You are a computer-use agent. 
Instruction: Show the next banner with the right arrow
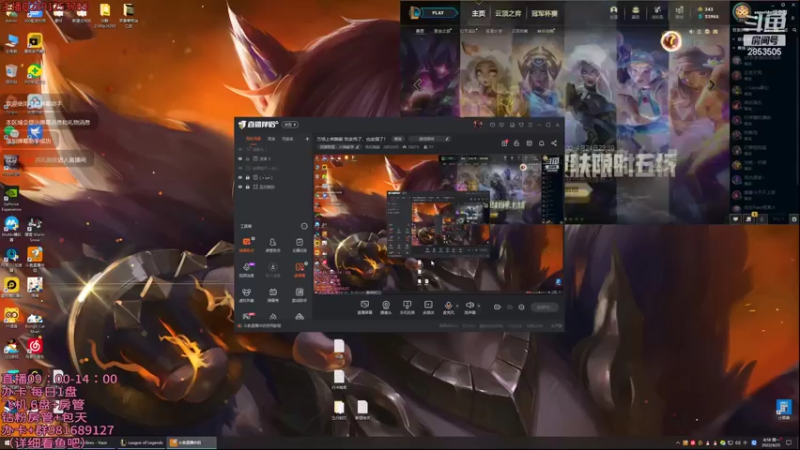click(711, 85)
